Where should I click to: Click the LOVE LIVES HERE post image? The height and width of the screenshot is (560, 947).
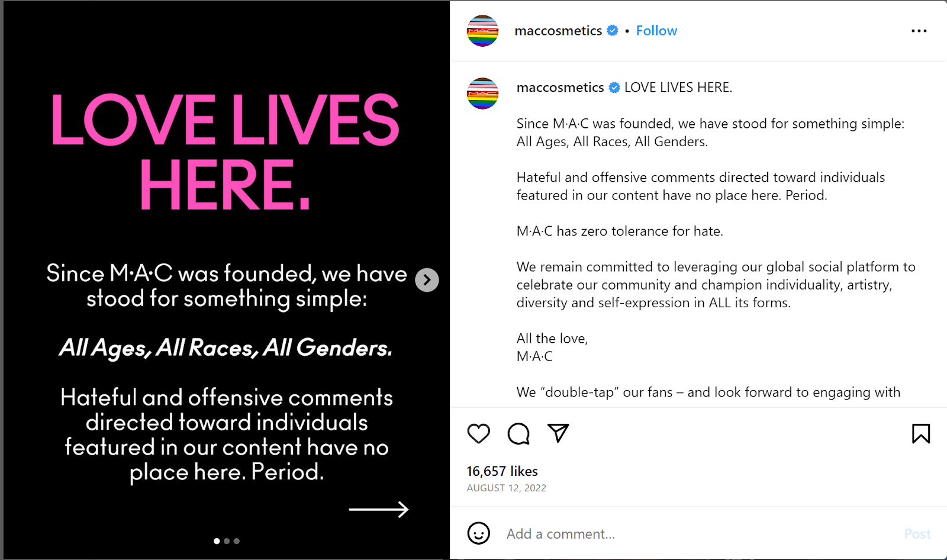[225, 178]
